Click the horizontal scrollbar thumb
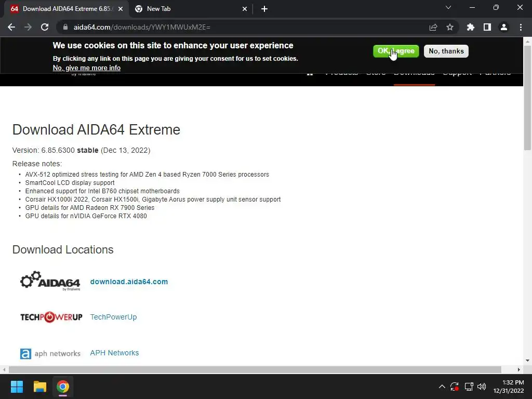The image size is (532, 399). click(x=255, y=369)
